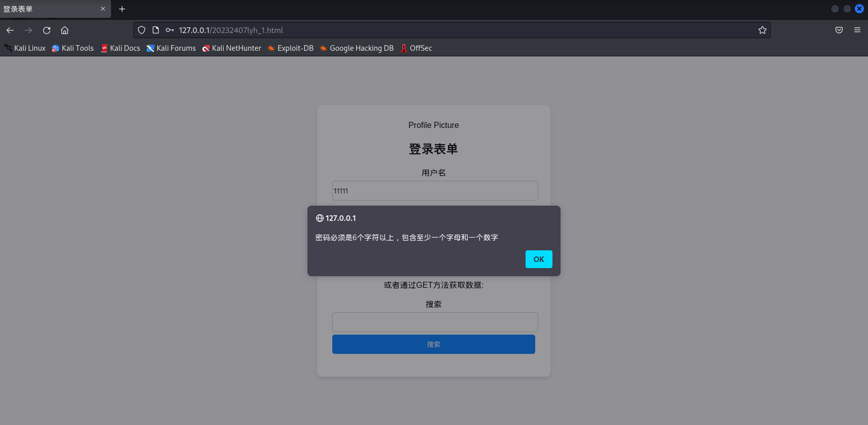Open a new browser tab
Screen dimensions: 868x425
click(122, 9)
